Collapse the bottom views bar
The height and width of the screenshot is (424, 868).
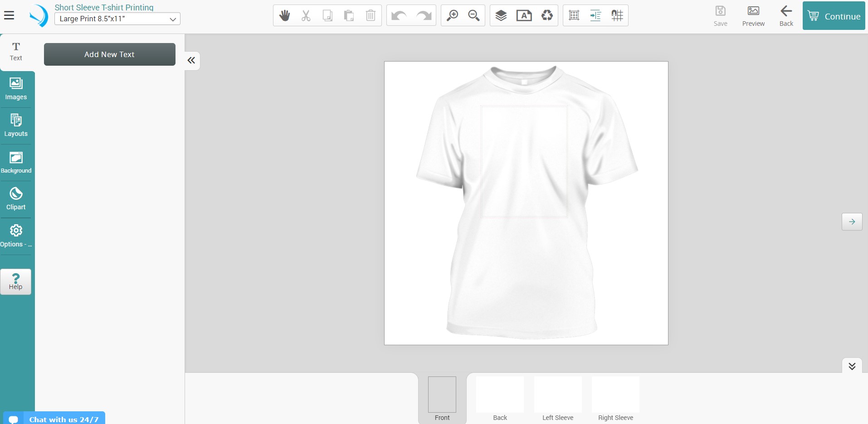pos(852,366)
